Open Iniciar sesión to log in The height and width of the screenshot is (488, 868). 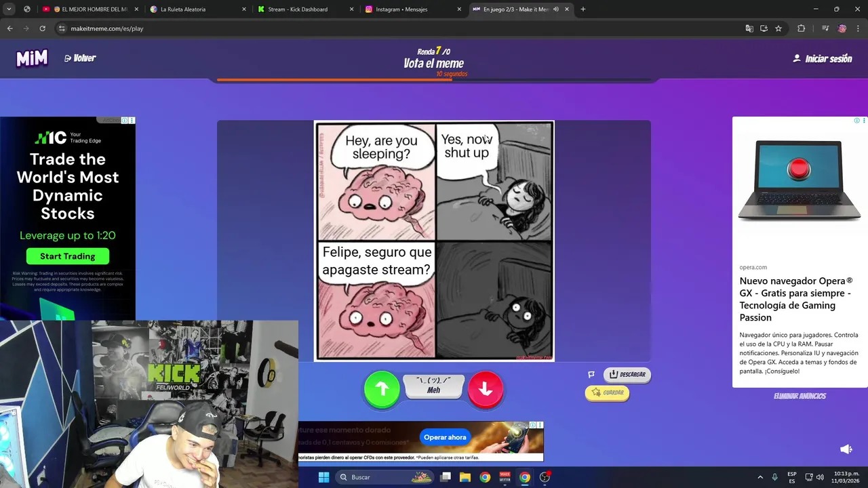coord(823,59)
